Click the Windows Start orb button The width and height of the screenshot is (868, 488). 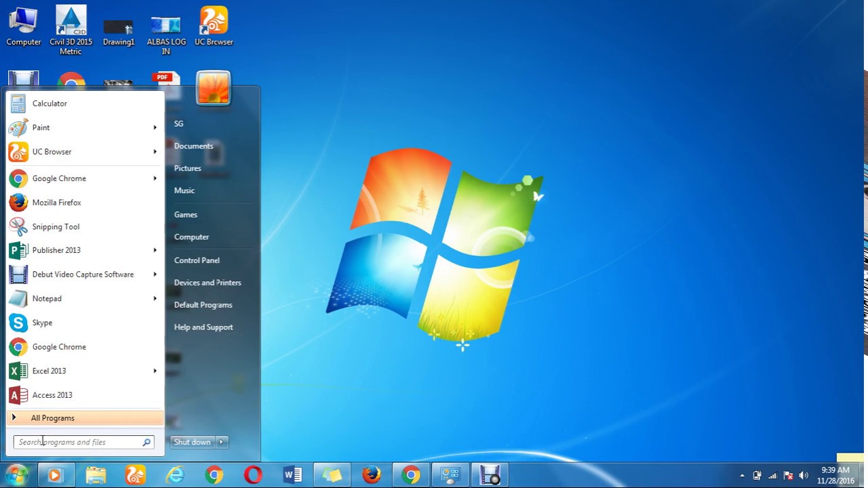coord(17,474)
